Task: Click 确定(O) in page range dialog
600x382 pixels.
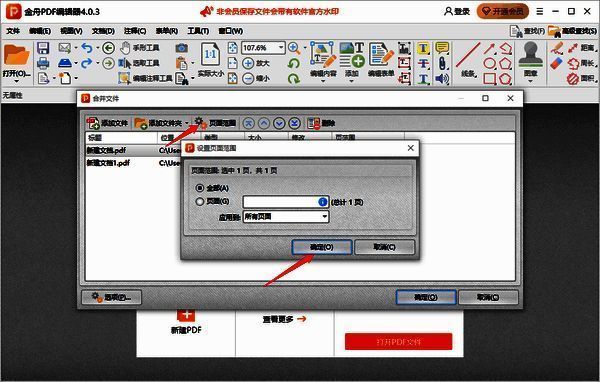Action: [321, 247]
